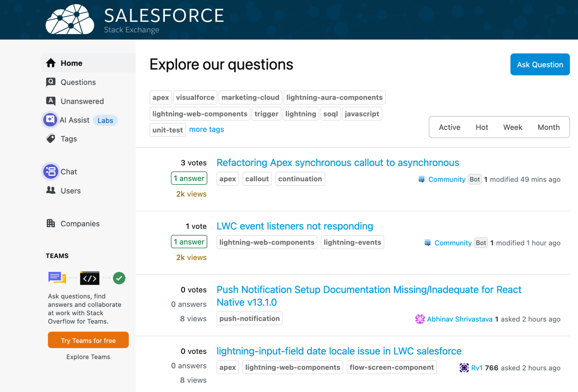Screen dimensions: 578x392
Task: Click the Questions Q icon in sidebar
Action: 51,82
